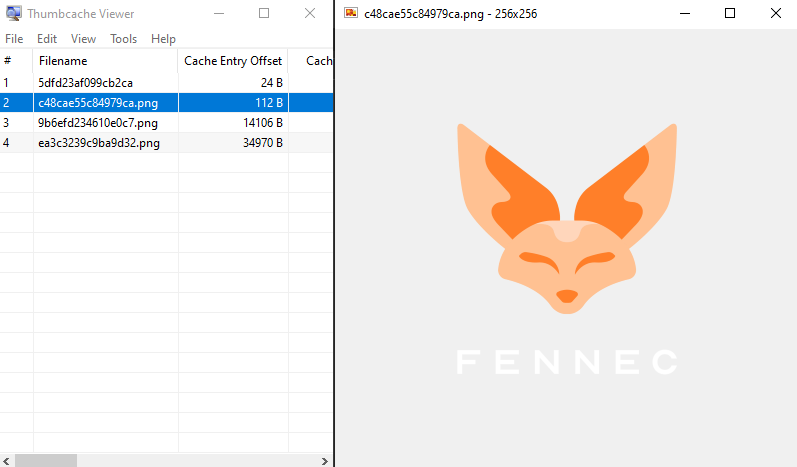Sort by Cache Entry Offset column header
The image size is (797, 467).
(233, 61)
